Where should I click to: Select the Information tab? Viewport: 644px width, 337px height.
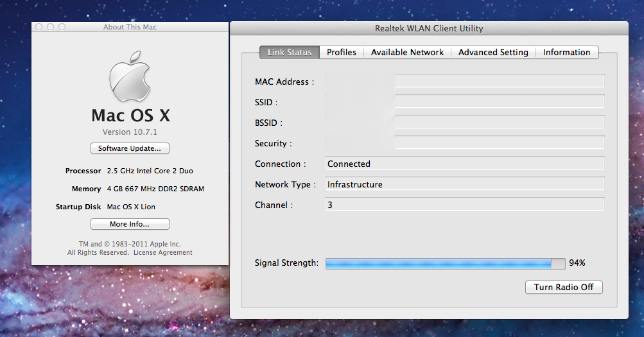tap(566, 53)
